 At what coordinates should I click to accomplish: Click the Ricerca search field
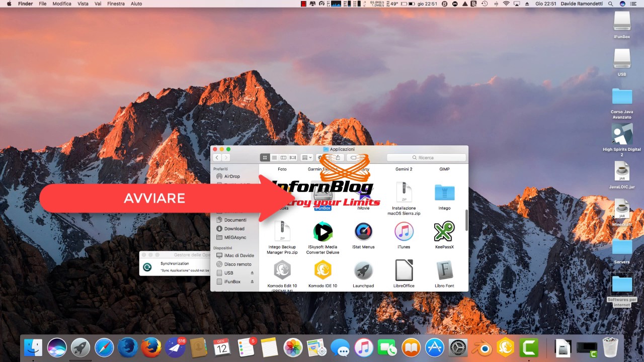point(426,158)
